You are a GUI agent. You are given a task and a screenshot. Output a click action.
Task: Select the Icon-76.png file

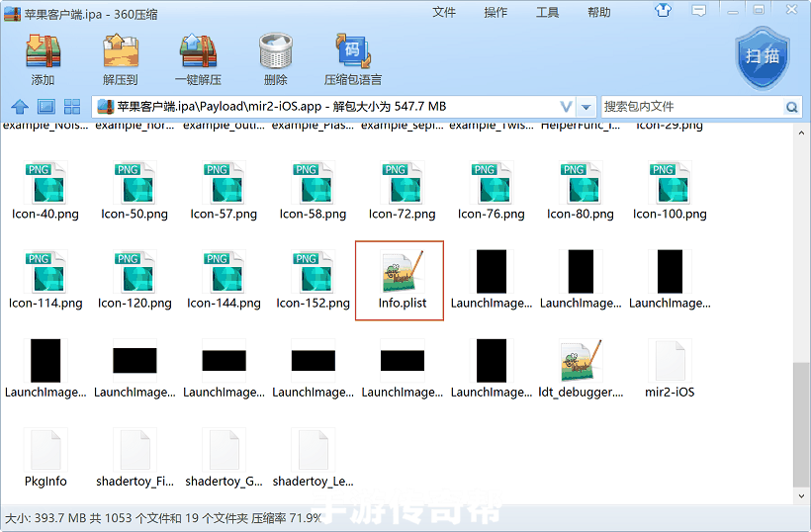point(492,191)
